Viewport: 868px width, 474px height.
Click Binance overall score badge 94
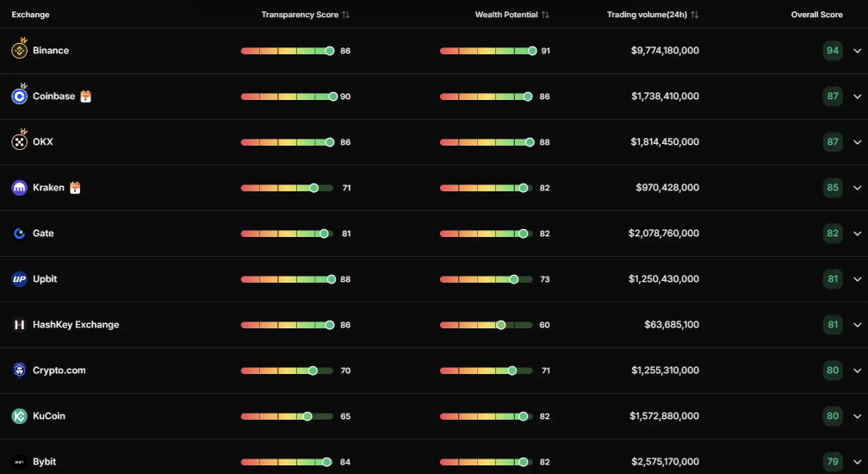click(833, 50)
